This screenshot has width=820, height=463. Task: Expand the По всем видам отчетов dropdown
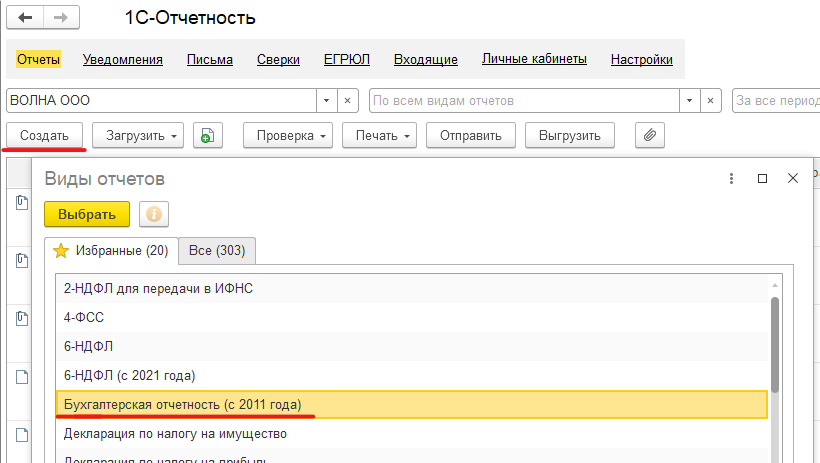[x=689, y=100]
